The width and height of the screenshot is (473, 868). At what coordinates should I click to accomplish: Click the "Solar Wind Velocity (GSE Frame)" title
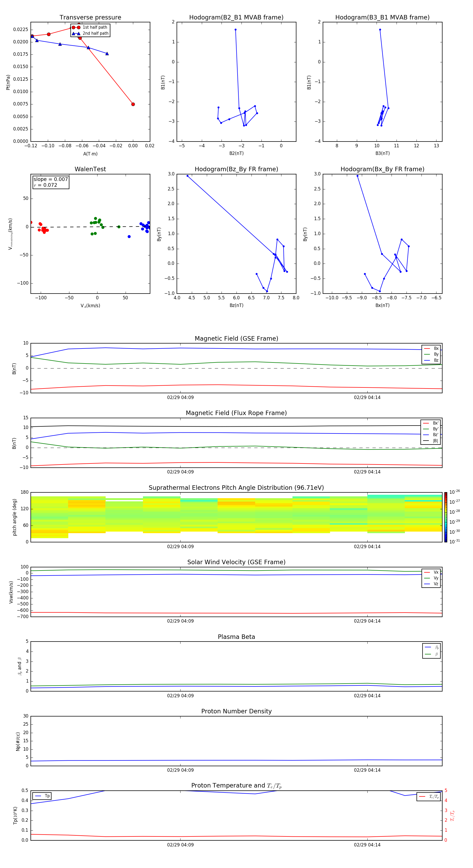(x=236, y=562)
